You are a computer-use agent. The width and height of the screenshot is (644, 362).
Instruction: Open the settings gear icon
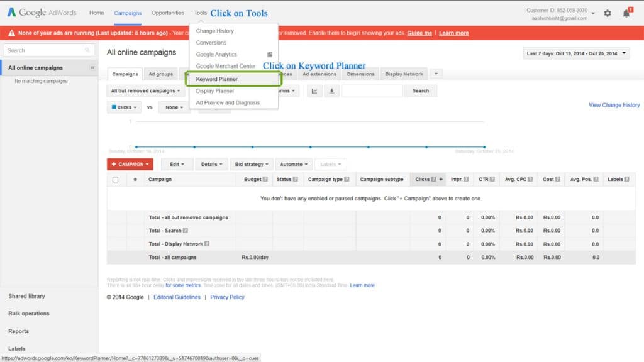coord(607,13)
